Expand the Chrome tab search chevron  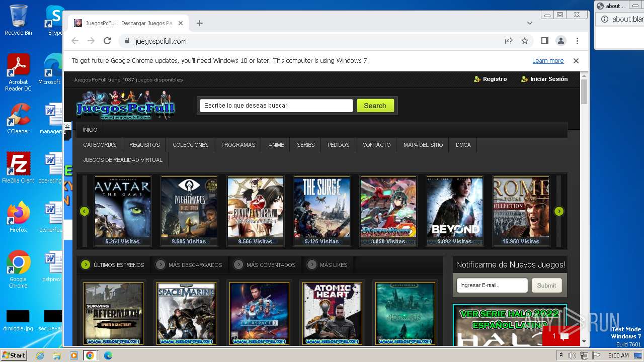(529, 23)
